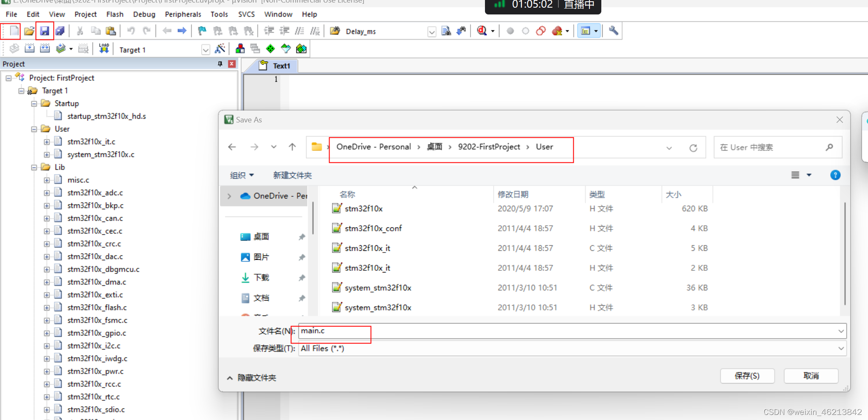Image resolution: width=868 pixels, height=420 pixels.
Task: Click the 桌面 breadcrumb in address bar
Action: (434, 147)
